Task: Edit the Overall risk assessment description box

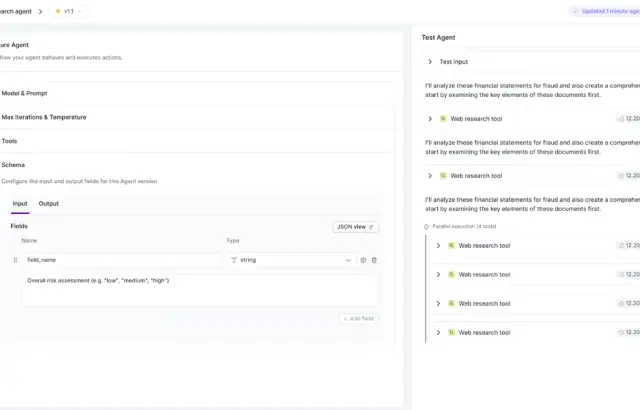Action: [200, 290]
